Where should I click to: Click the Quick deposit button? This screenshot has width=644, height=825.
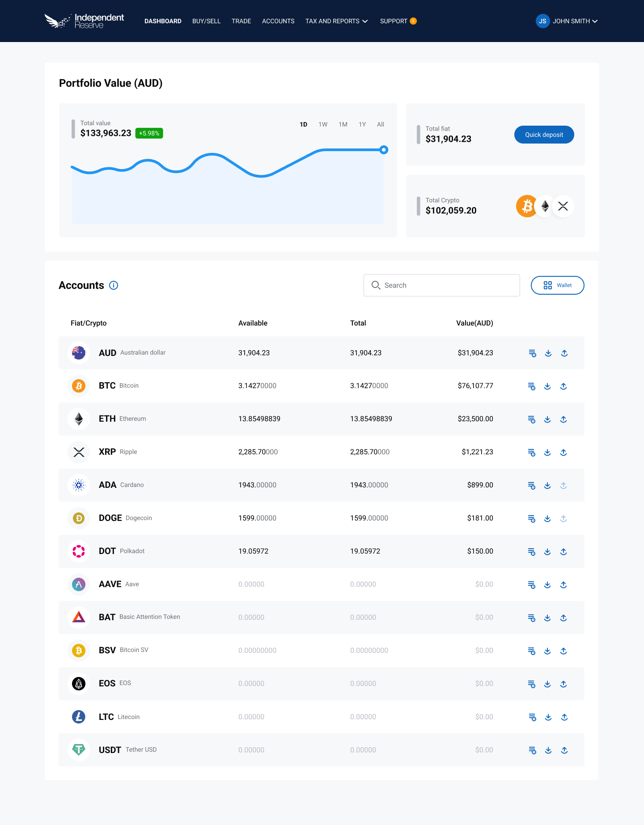(544, 135)
